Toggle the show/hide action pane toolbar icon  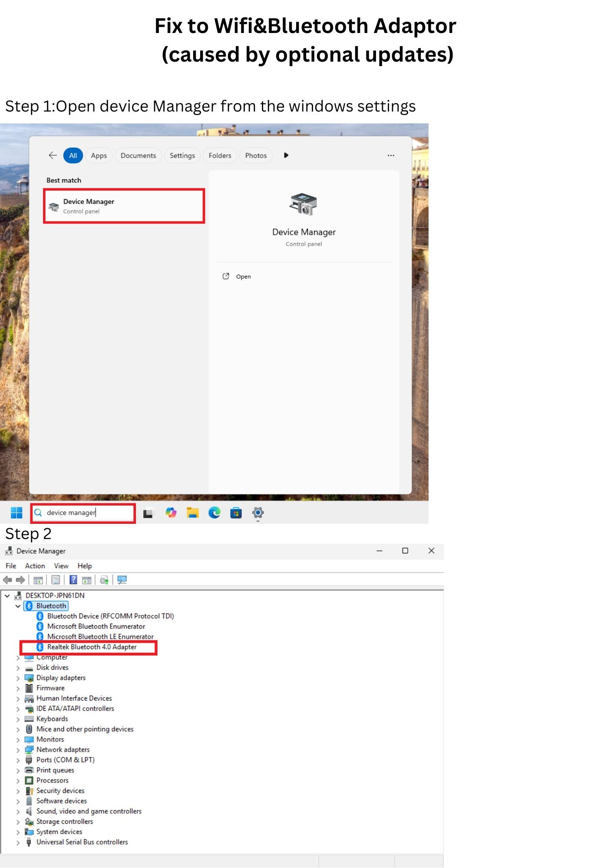tap(87, 580)
